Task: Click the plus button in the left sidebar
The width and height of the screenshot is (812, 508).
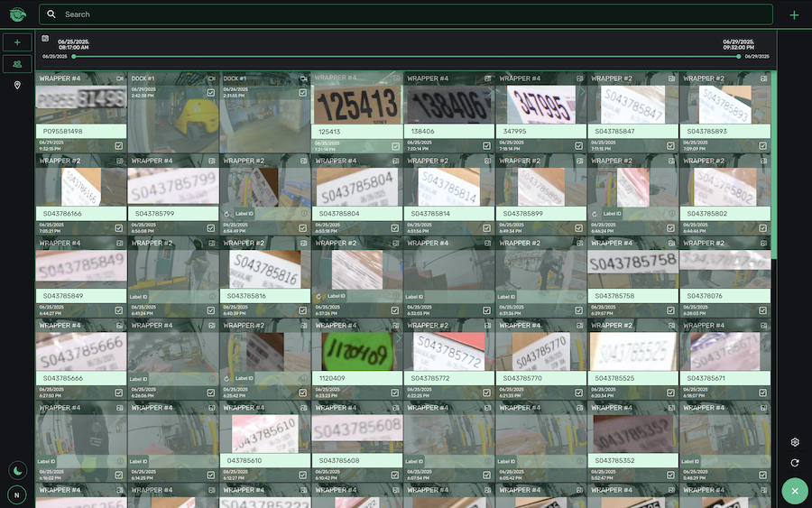Action: pos(17,42)
